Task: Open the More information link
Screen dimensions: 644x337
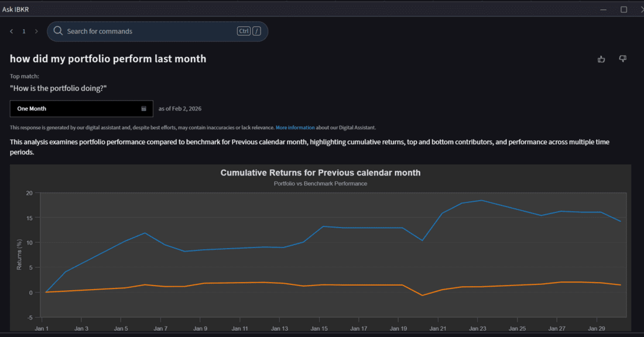Action: (295, 128)
